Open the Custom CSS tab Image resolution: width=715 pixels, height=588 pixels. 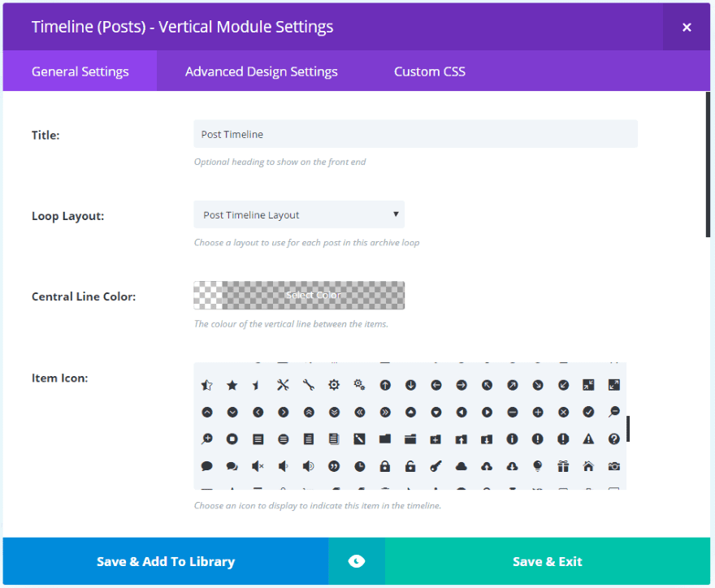tap(430, 71)
